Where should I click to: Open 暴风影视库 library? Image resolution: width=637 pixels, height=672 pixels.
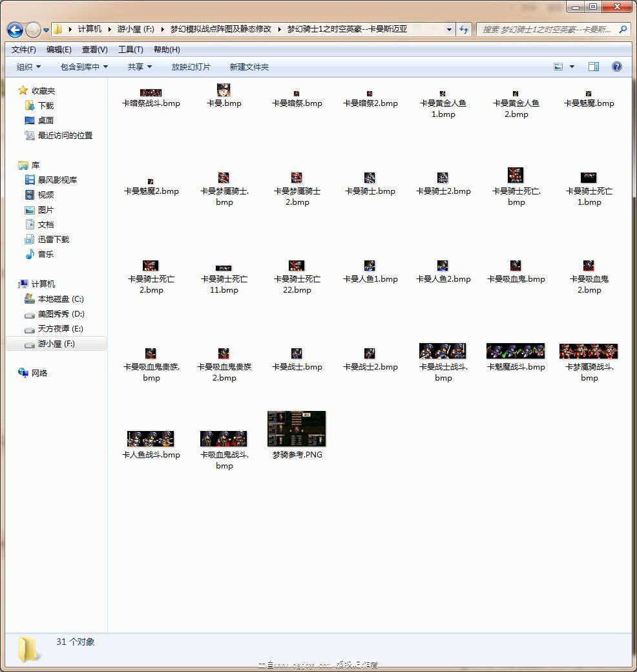[51, 180]
